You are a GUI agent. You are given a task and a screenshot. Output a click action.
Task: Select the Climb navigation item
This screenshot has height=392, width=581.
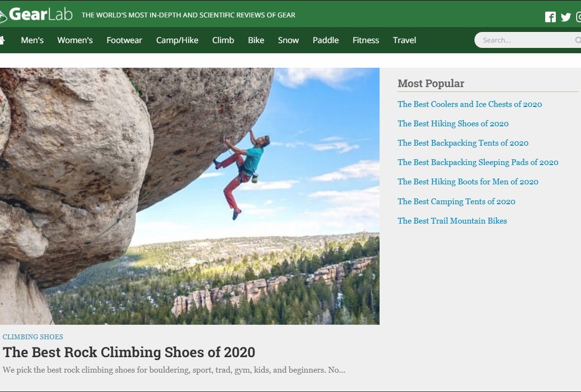pos(223,40)
